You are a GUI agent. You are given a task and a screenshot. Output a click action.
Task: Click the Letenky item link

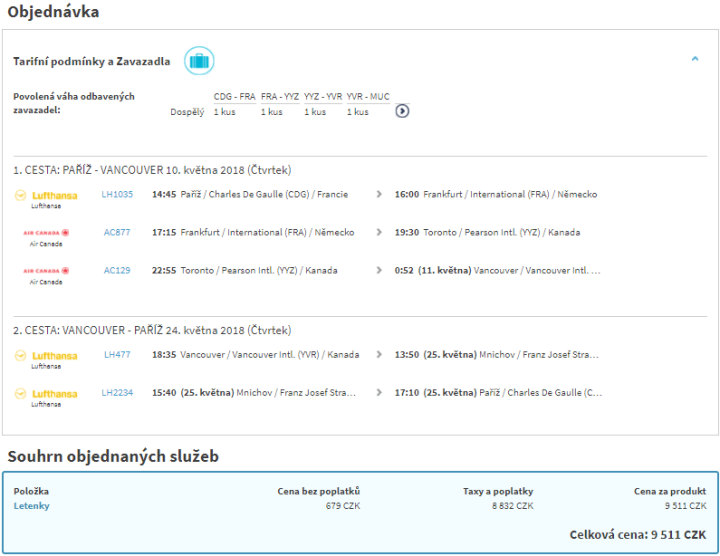pyautogui.click(x=31, y=506)
